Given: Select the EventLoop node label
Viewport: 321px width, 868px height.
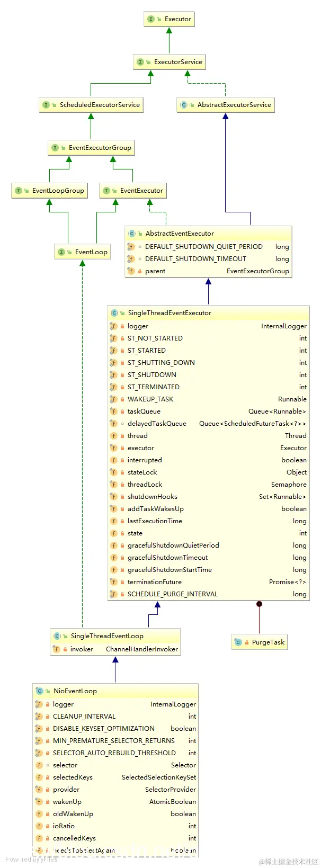Looking at the screenshot, I should [x=91, y=252].
